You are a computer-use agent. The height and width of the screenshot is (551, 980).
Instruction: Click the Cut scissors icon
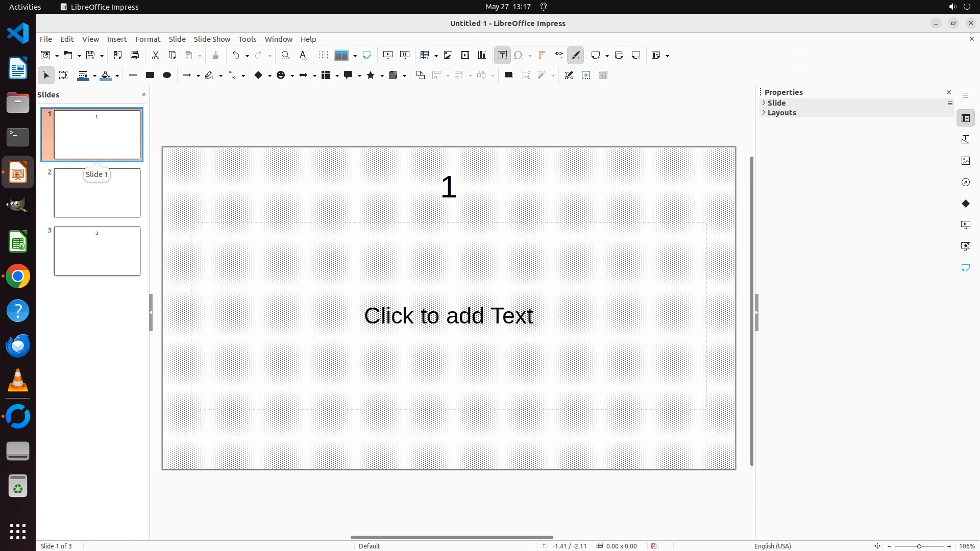(x=156, y=55)
